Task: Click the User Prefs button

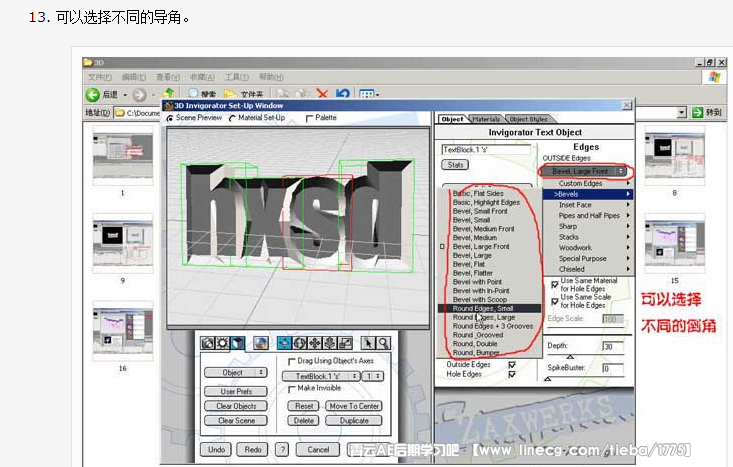Action: 236,391
